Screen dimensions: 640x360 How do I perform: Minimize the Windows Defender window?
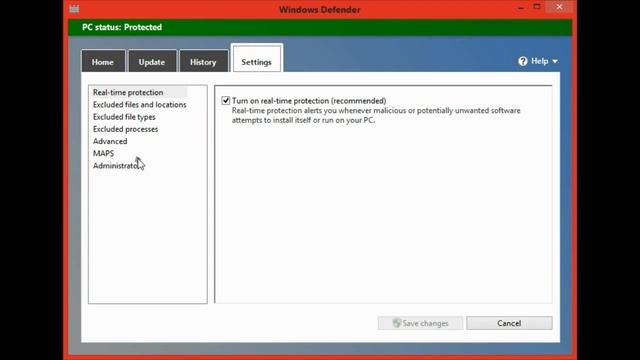point(521,7)
